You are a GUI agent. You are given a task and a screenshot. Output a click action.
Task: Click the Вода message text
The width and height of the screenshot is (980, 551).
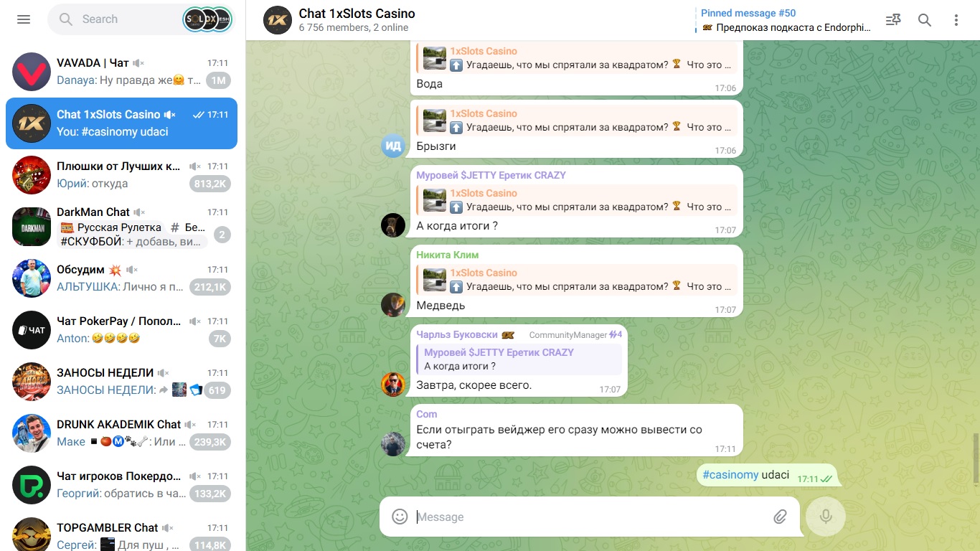coord(430,84)
